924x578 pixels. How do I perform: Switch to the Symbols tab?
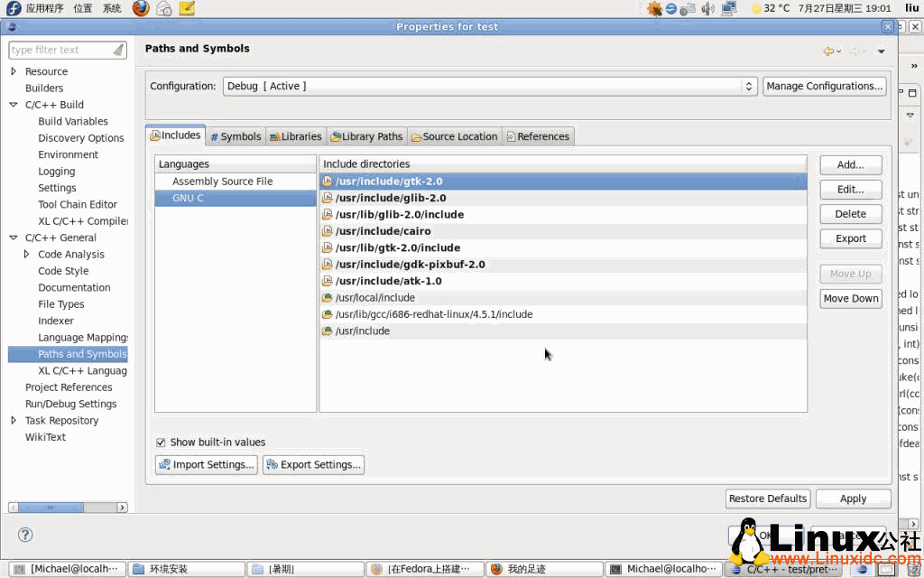click(235, 135)
